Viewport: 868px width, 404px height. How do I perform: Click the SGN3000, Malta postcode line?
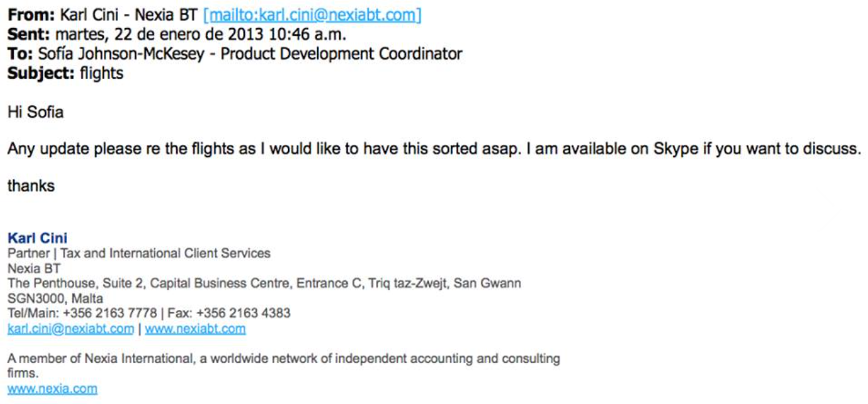[55, 298]
